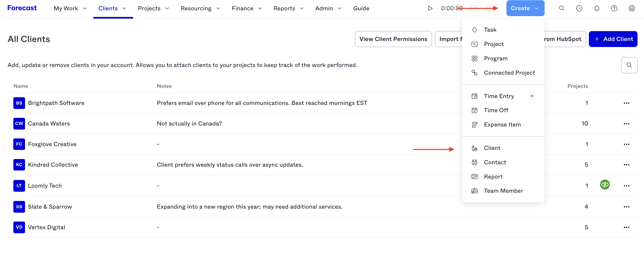Expand the Finance dropdown
Screen dimensions: 644x274
260,8
